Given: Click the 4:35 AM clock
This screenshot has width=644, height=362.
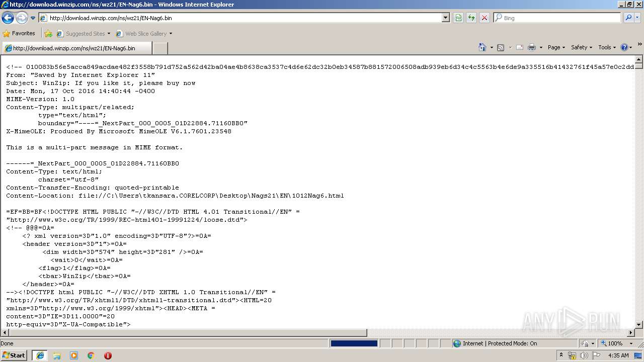Looking at the screenshot, I should pyautogui.click(x=618, y=355).
